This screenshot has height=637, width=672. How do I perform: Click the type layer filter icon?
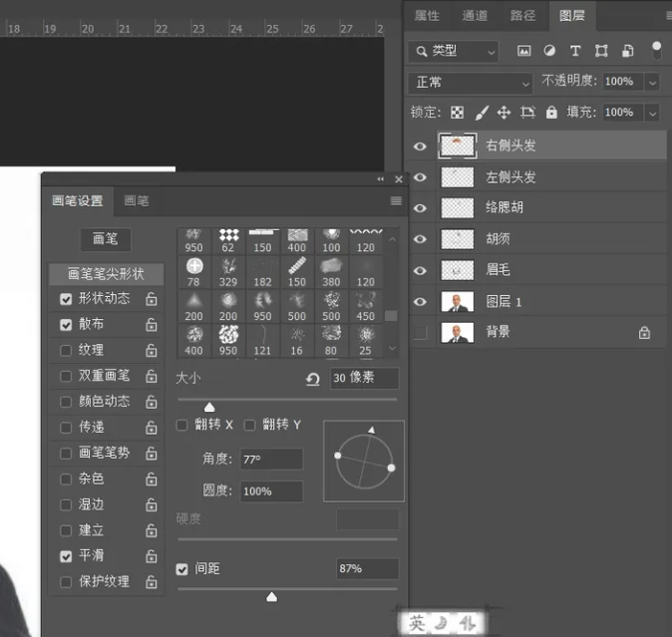[x=575, y=51]
